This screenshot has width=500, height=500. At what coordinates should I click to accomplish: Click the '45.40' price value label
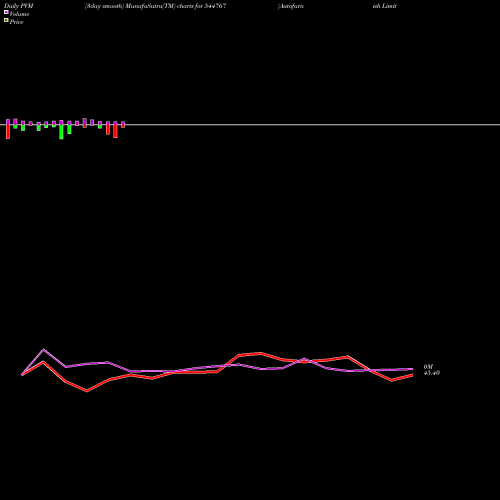(x=432, y=373)
